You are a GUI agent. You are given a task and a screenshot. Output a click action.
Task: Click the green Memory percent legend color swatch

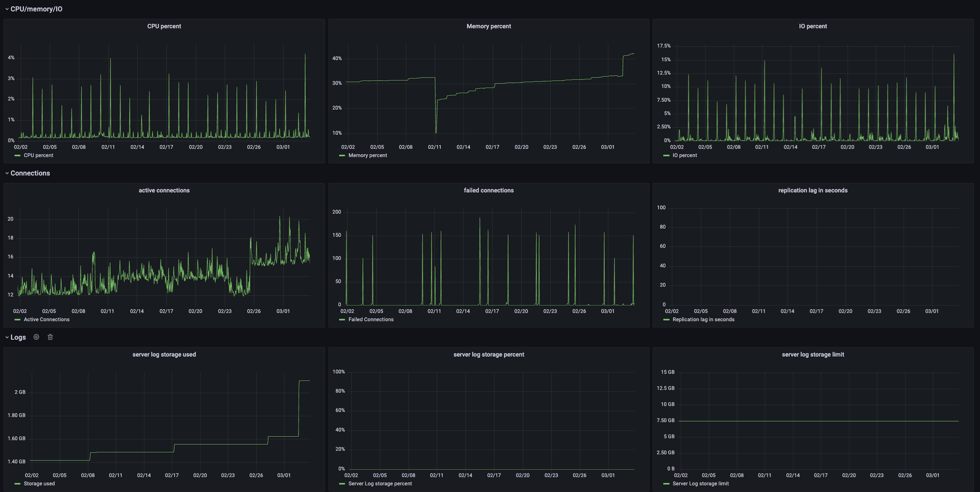(x=342, y=155)
